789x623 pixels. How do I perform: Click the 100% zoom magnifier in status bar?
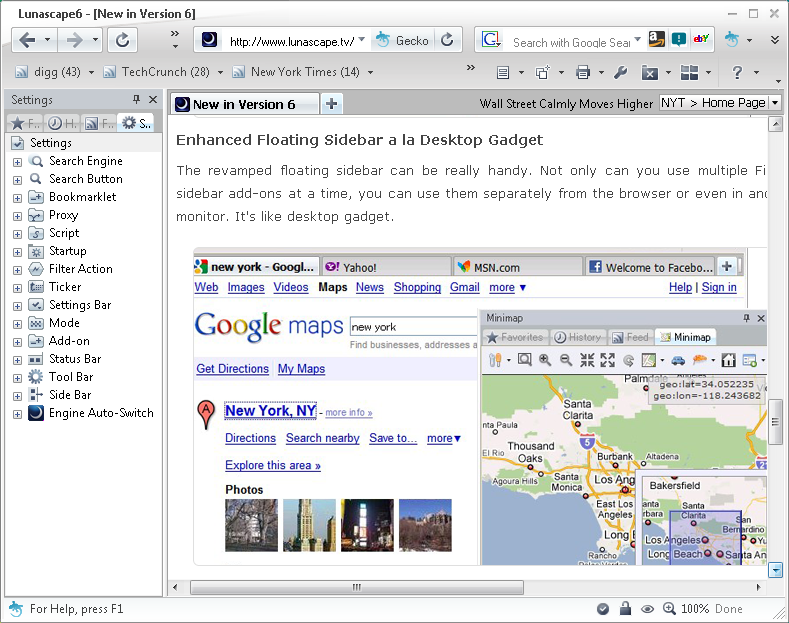pyautogui.click(x=669, y=609)
